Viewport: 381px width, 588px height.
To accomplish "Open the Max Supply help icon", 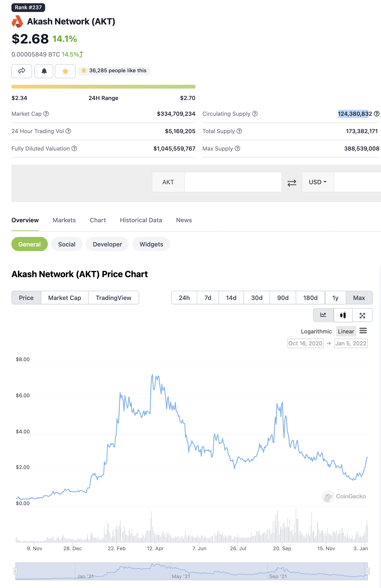I will point(238,149).
